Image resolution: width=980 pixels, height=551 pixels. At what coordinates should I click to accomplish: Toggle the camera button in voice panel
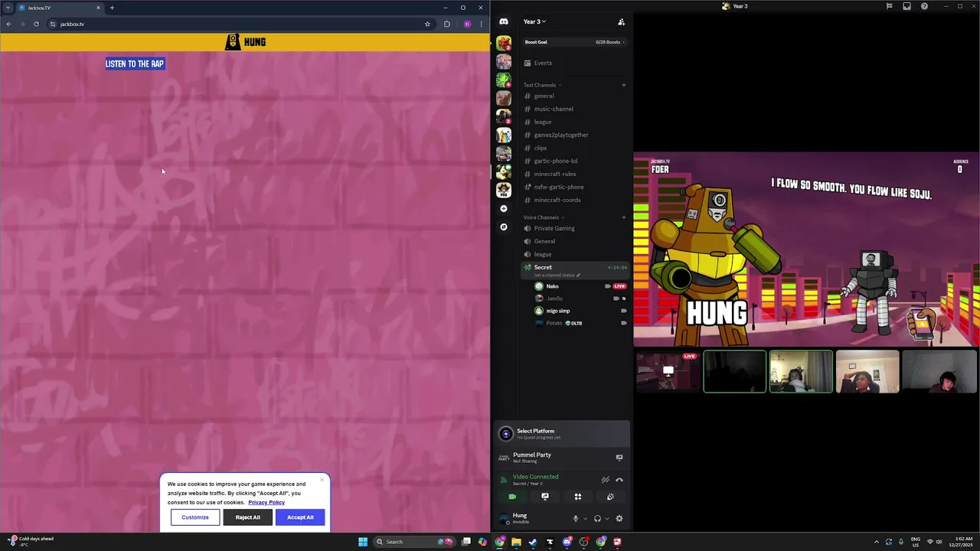point(512,497)
